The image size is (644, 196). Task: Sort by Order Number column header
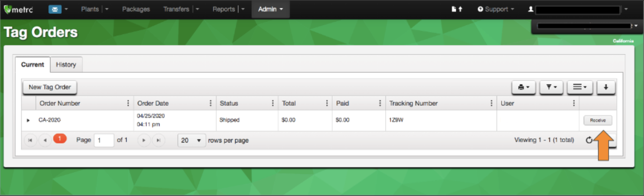pyautogui.click(x=60, y=103)
